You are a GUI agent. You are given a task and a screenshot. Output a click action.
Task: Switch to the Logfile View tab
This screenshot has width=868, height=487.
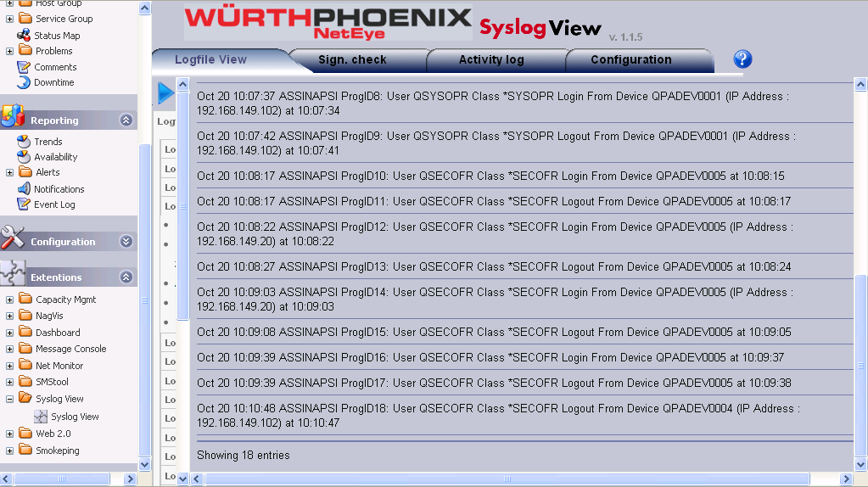pyautogui.click(x=211, y=59)
